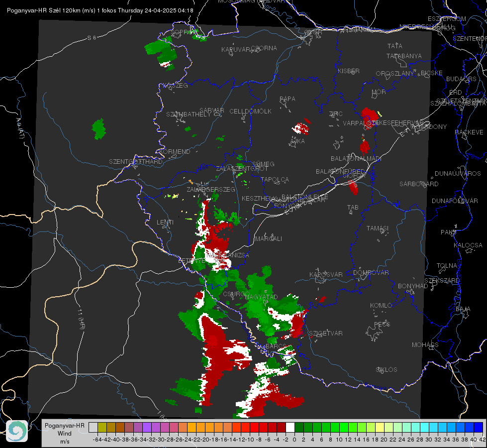The image size is (487, 448).
Task: Click the AJKA city label
Action: 297,141
